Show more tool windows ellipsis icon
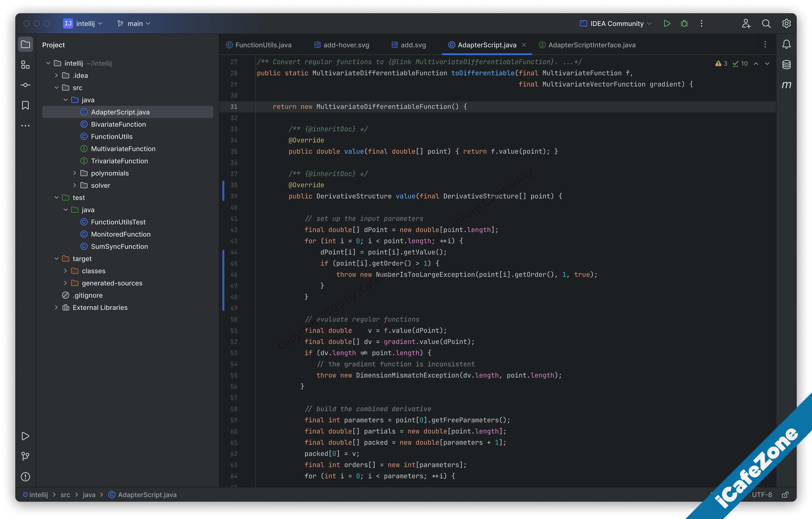The height and width of the screenshot is (519, 812). tap(25, 125)
